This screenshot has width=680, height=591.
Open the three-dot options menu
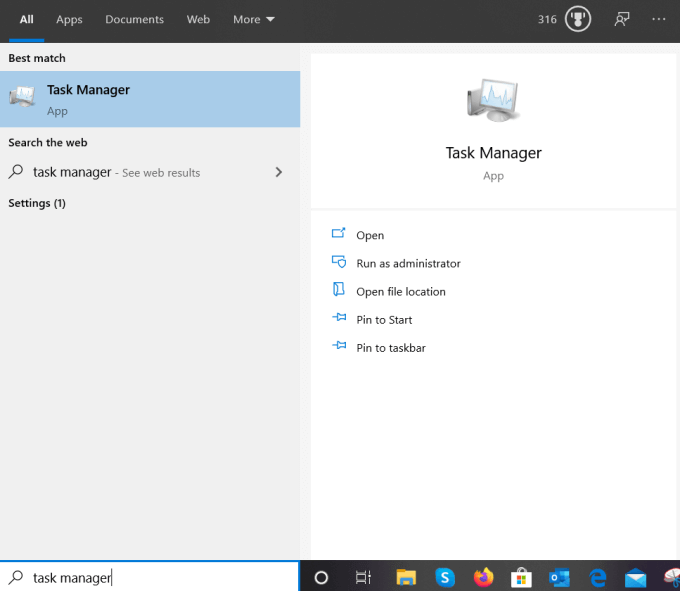(658, 19)
